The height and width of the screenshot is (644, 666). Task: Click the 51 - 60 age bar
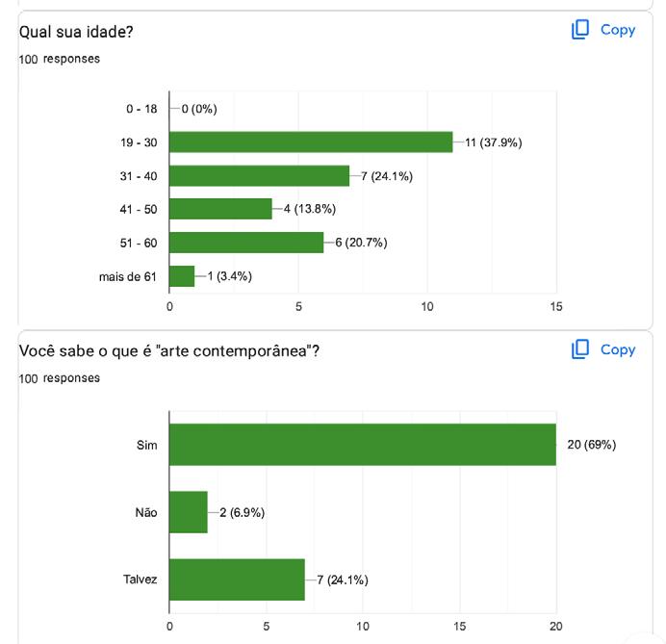(x=246, y=243)
